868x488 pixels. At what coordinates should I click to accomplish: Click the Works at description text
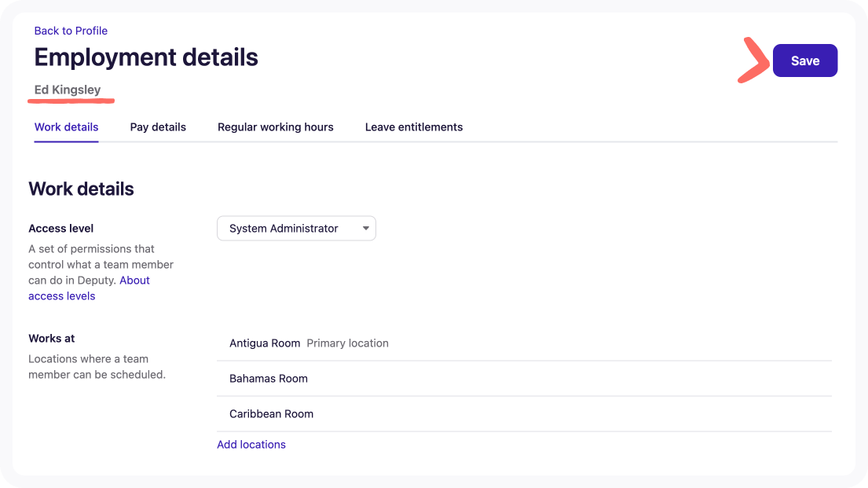(x=97, y=367)
